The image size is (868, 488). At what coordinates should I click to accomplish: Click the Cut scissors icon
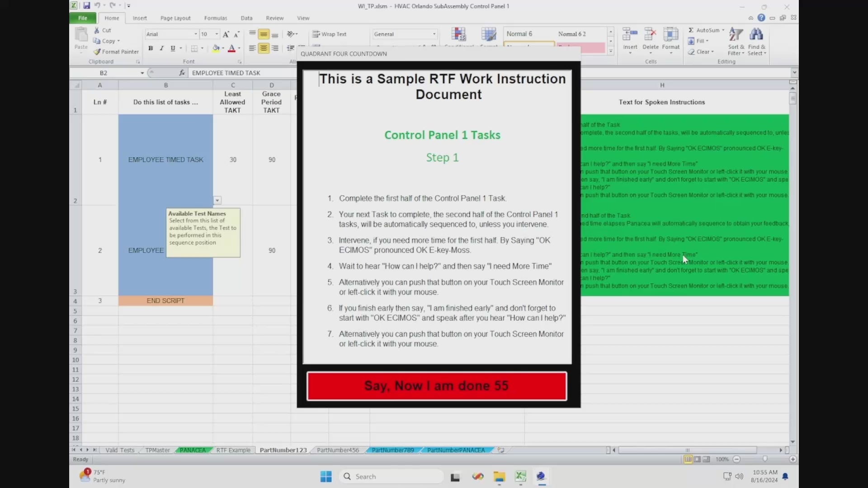click(x=97, y=30)
